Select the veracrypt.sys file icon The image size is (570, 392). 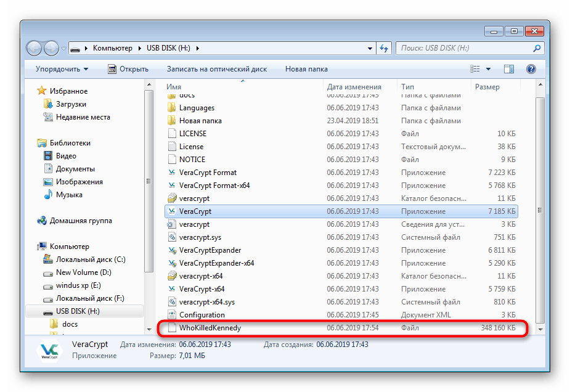tap(171, 237)
